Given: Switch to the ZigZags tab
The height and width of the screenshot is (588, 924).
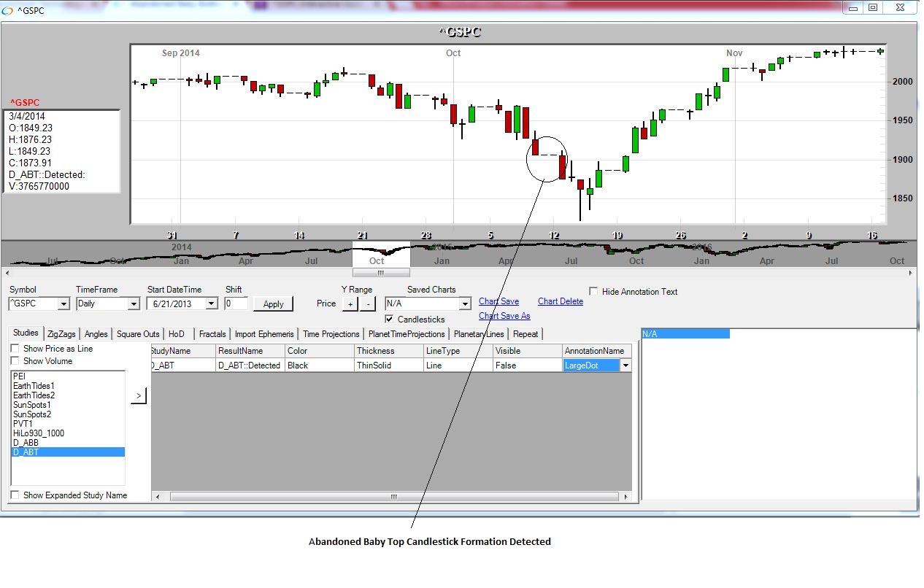Looking at the screenshot, I should (x=61, y=334).
